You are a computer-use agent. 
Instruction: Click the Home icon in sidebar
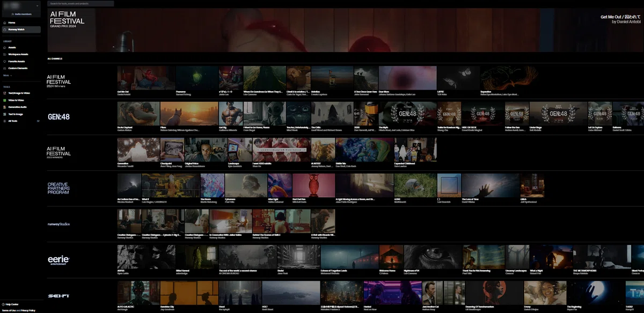4,23
